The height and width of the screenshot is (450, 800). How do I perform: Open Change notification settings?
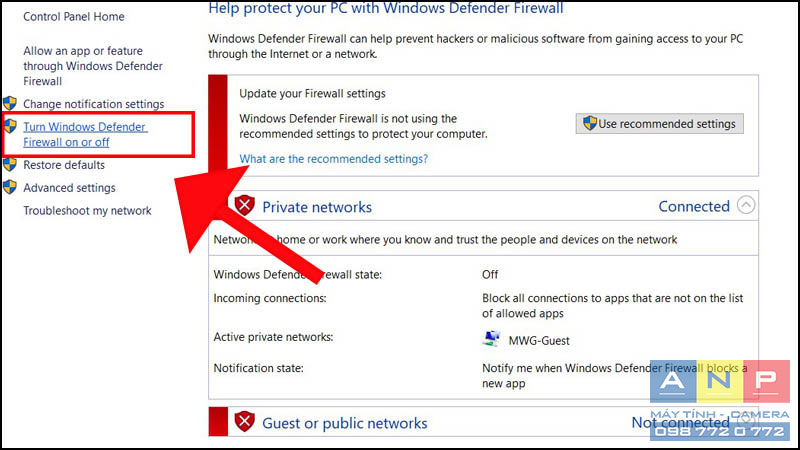(94, 104)
